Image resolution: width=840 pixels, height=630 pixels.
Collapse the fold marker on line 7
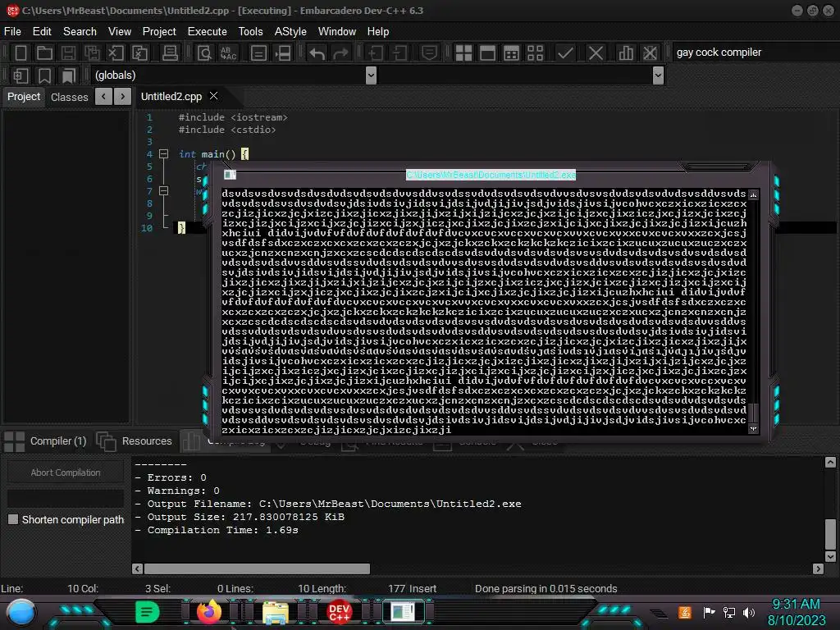pyautogui.click(x=164, y=190)
